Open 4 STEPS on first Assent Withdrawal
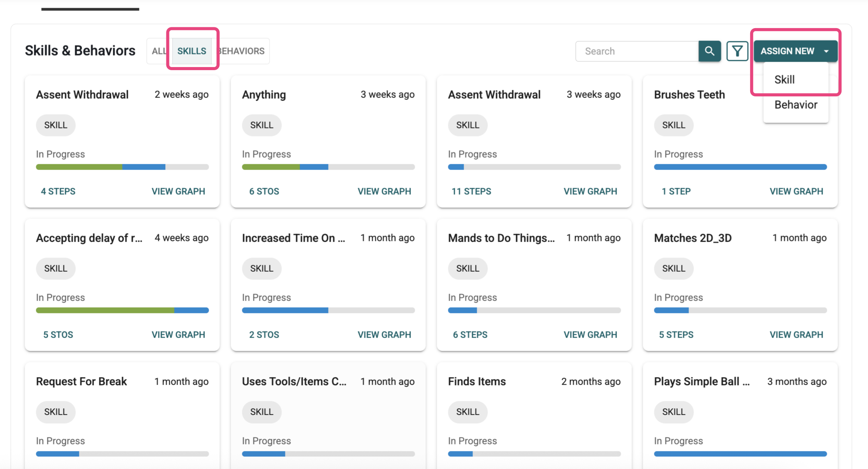 tap(58, 191)
